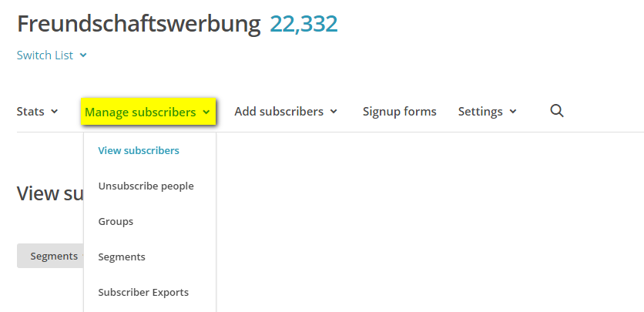Image resolution: width=644 pixels, height=312 pixels.
Task: Click the Switch List link
Action: 45,55
